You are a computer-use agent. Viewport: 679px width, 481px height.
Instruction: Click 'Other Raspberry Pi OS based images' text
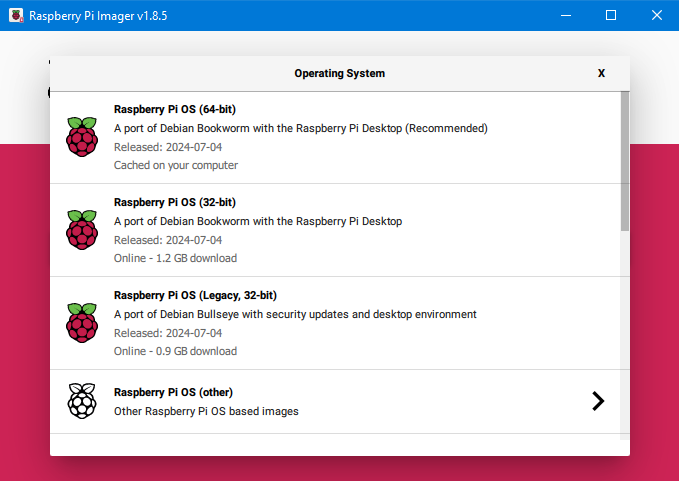click(x=206, y=411)
